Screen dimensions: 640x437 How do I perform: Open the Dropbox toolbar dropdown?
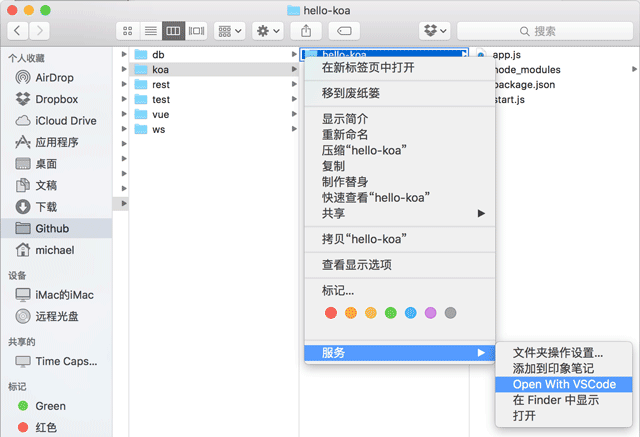point(436,31)
